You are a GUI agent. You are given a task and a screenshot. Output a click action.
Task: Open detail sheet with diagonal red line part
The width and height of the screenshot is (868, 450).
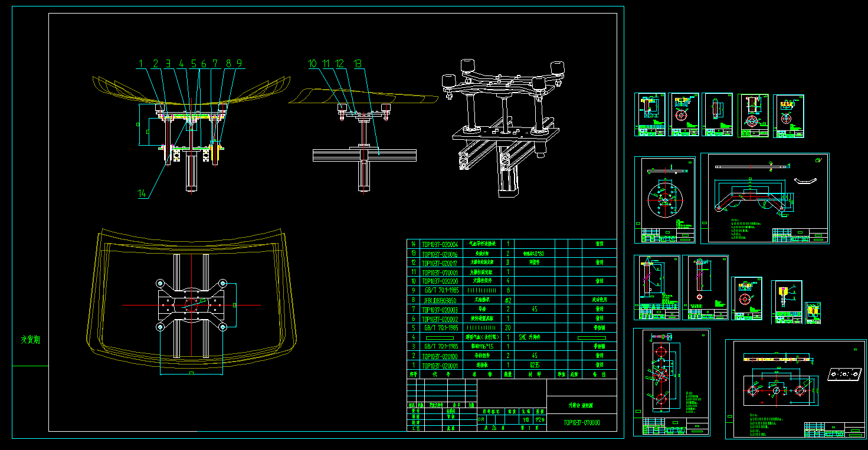point(657,287)
